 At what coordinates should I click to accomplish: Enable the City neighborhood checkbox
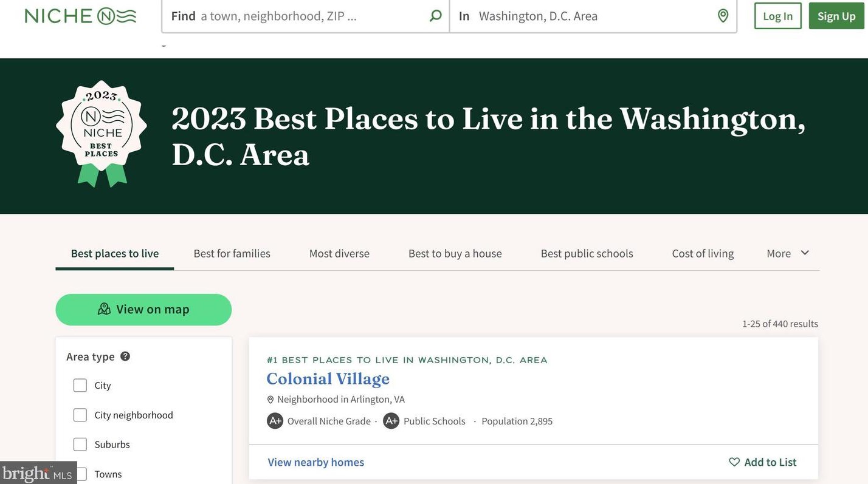[x=80, y=415]
